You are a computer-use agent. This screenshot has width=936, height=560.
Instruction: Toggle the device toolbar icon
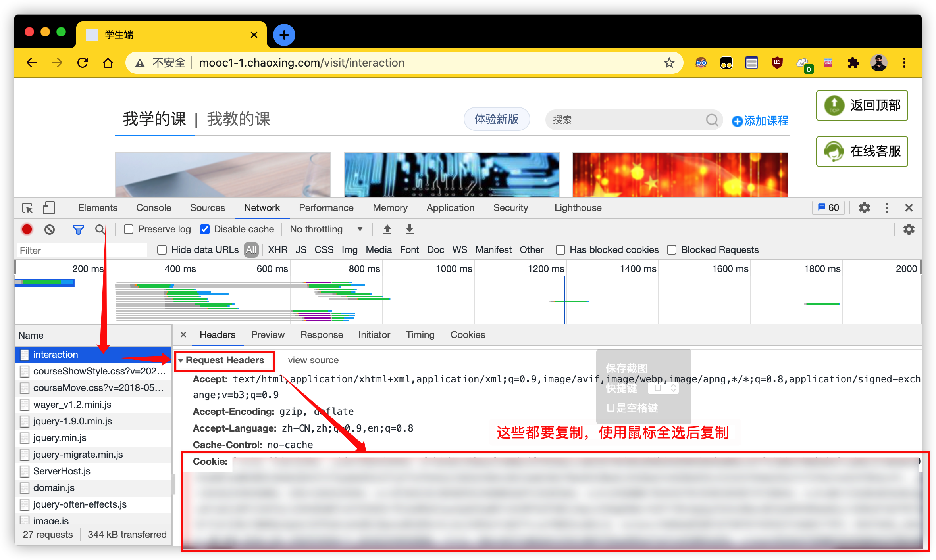[x=48, y=208]
